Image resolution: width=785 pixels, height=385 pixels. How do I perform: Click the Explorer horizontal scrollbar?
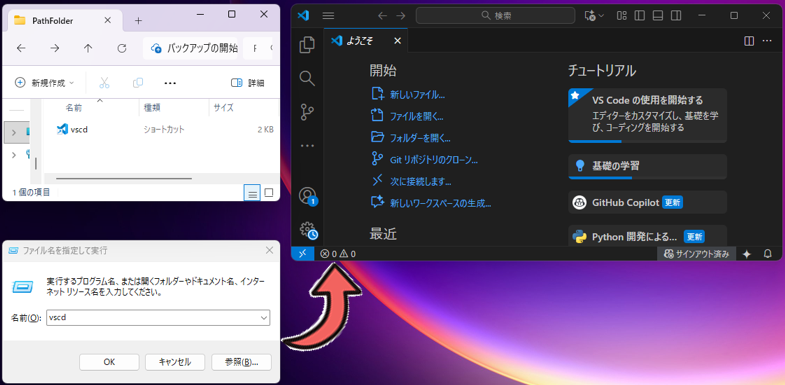124,178
